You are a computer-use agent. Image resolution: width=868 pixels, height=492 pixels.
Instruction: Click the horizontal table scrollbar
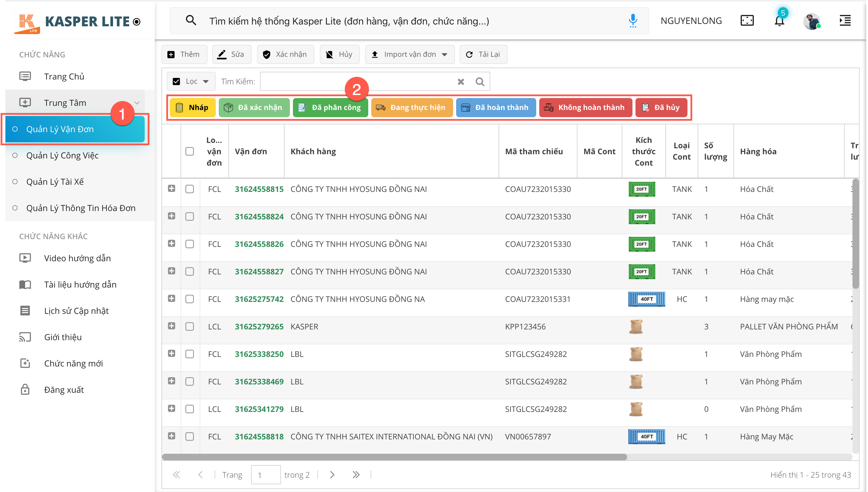click(394, 457)
